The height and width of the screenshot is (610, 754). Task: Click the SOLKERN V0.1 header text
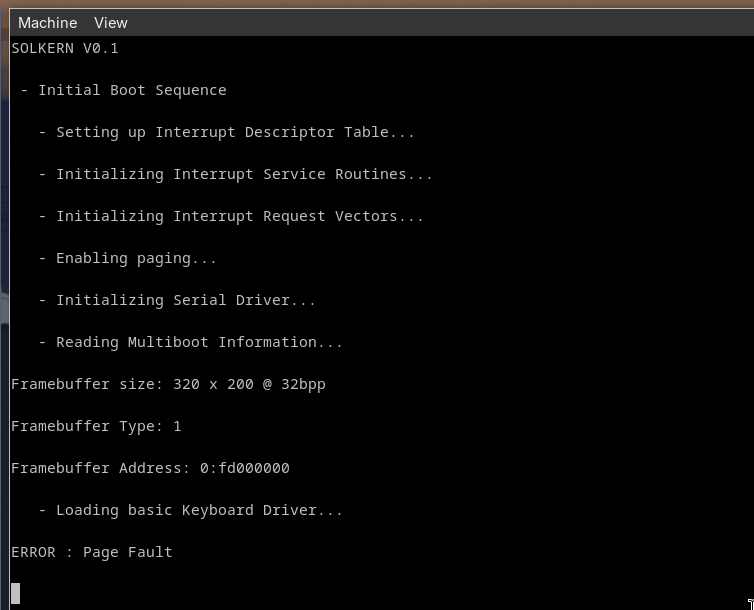click(64, 48)
